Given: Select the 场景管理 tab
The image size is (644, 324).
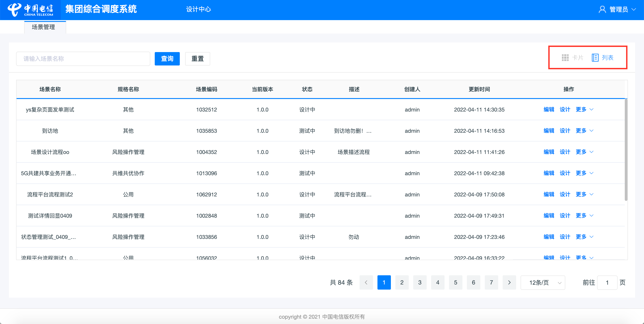Looking at the screenshot, I should click(44, 27).
